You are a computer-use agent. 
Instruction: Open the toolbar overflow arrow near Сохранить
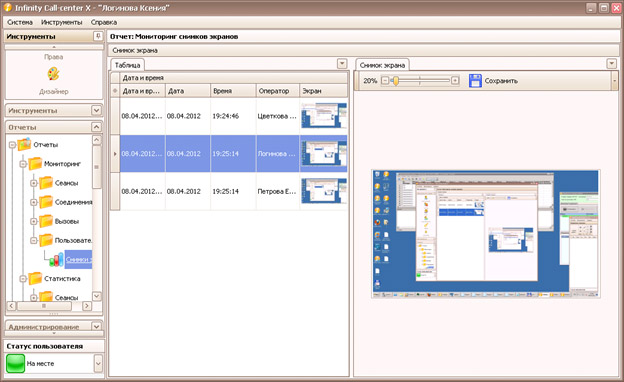coord(614,81)
